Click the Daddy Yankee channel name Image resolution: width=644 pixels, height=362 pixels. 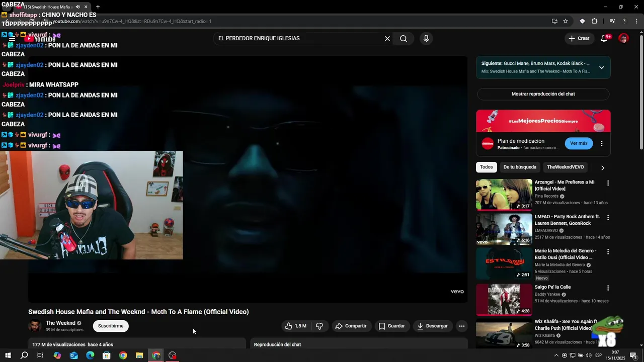coord(547,295)
